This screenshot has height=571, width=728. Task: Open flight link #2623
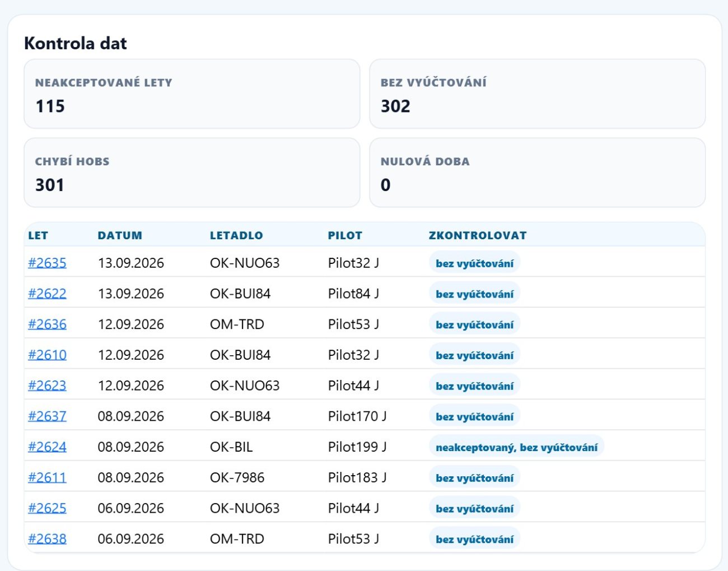[47, 386]
